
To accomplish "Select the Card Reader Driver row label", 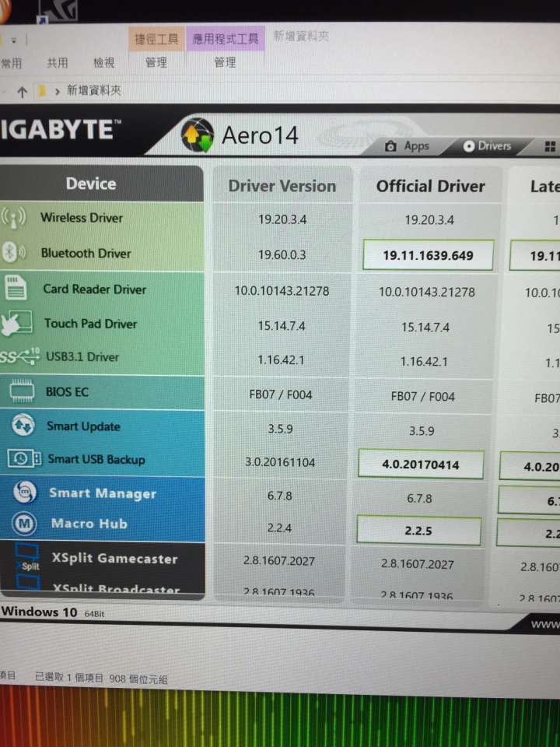I will pyautogui.click(x=94, y=289).
